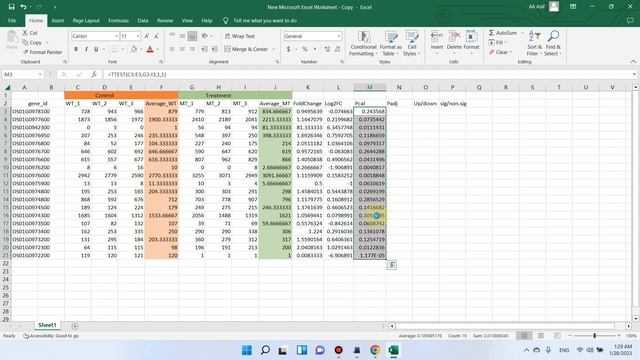The height and width of the screenshot is (360, 640).
Task: Open the Fill menu
Action: [498, 42]
